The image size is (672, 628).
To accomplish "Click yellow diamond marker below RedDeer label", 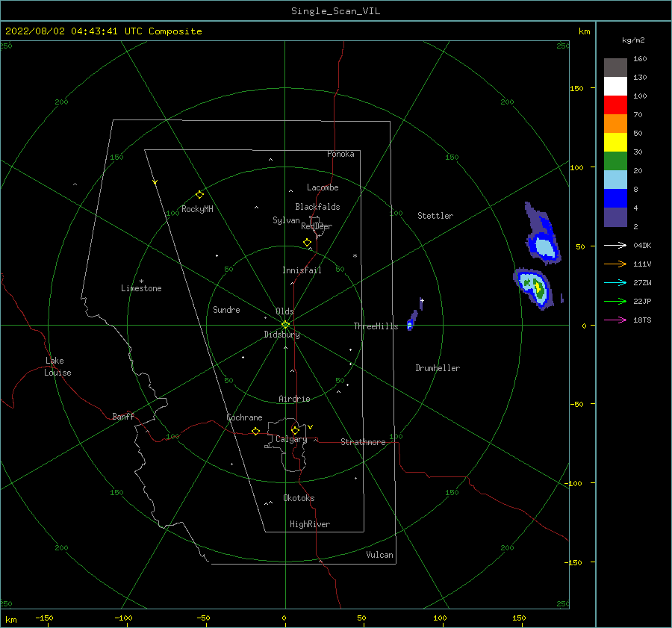I will click(307, 242).
